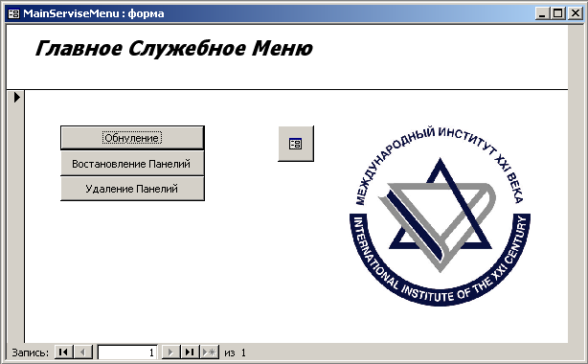Open the form window control icon
This screenshot has height=364, width=588.
coord(13,13)
